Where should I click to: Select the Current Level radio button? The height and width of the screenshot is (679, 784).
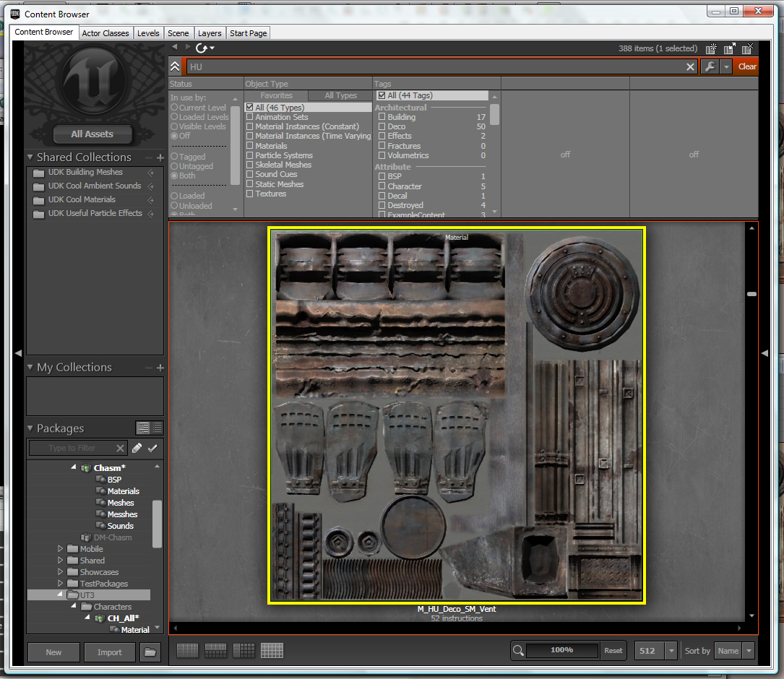click(174, 108)
